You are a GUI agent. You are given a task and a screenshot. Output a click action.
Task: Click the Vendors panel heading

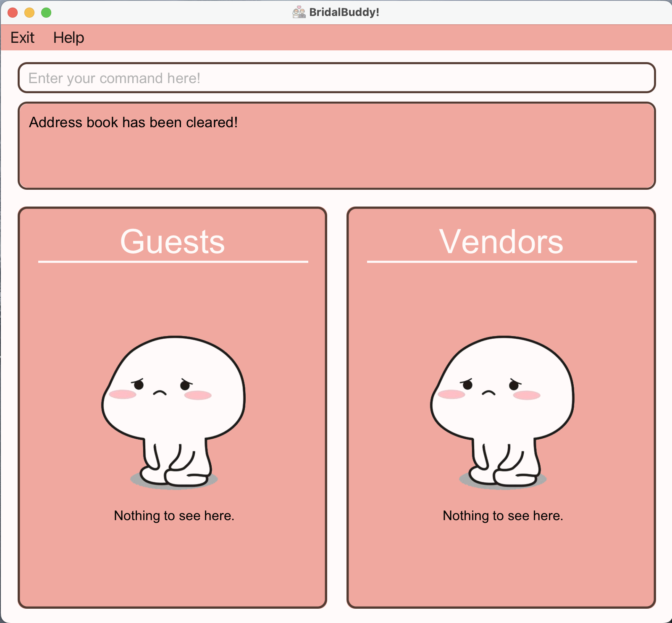tap(501, 241)
